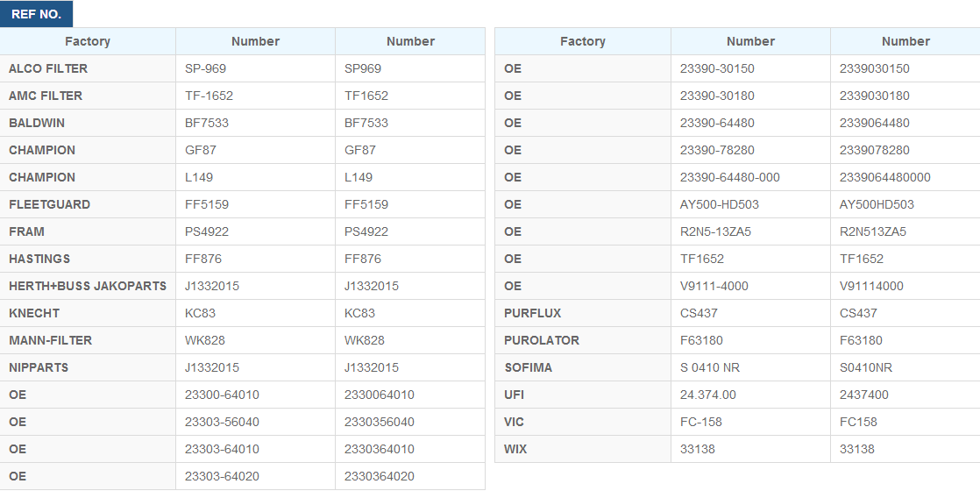The height and width of the screenshot is (491, 980).
Task: Select the ALCO FILTER factory cell
Action: (88, 68)
